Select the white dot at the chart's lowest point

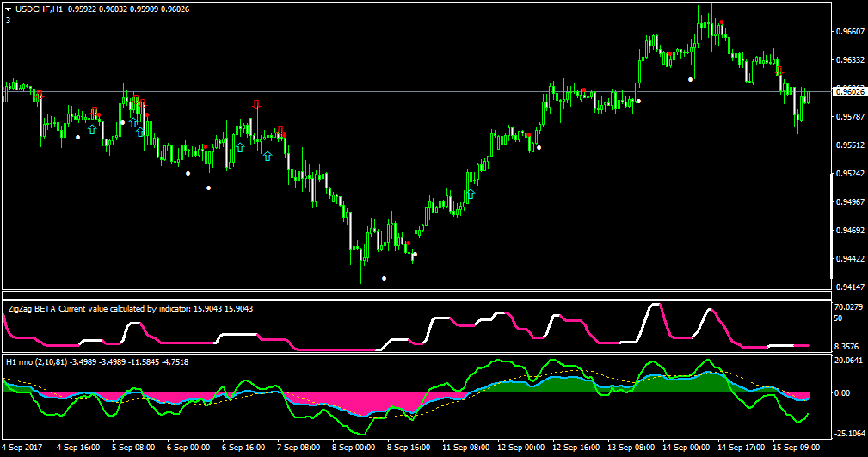(x=385, y=279)
